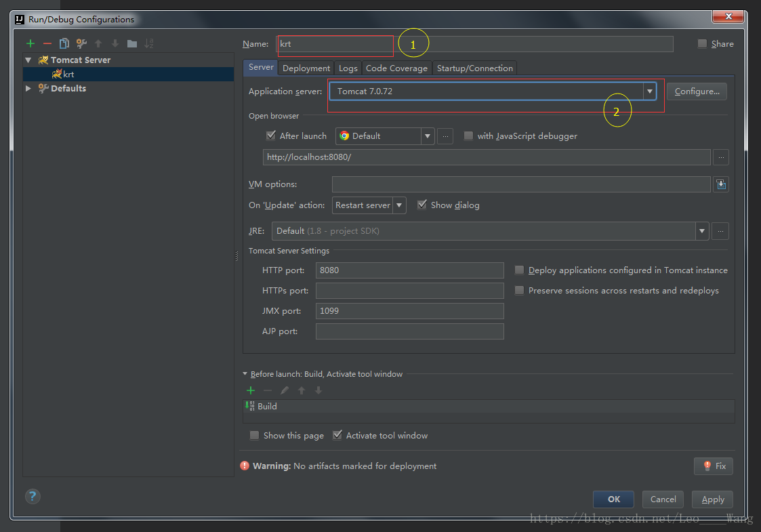Collapse the Tomcat Server tree arrow
Image resolution: width=761 pixels, height=532 pixels.
point(28,60)
